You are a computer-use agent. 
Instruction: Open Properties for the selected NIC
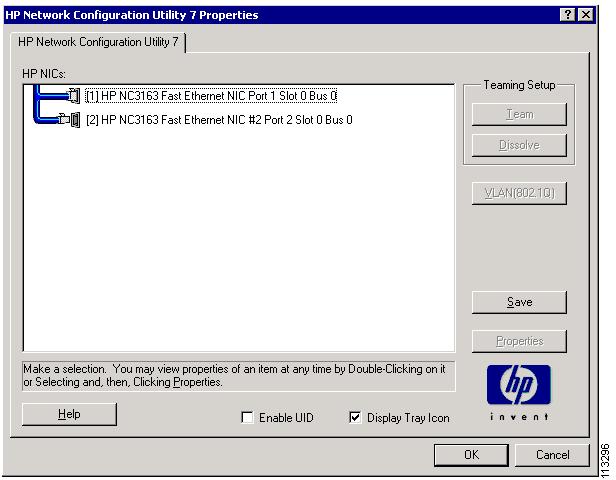[x=519, y=341]
